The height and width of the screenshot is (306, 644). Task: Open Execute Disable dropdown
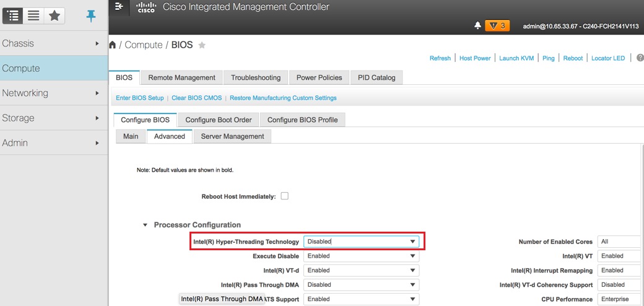(362, 256)
